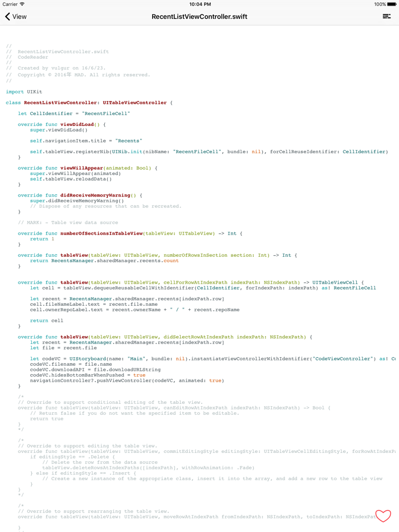Click the 'Dispose of any resources' comment
The width and height of the screenshot is (399, 532).
pyautogui.click(x=105, y=206)
